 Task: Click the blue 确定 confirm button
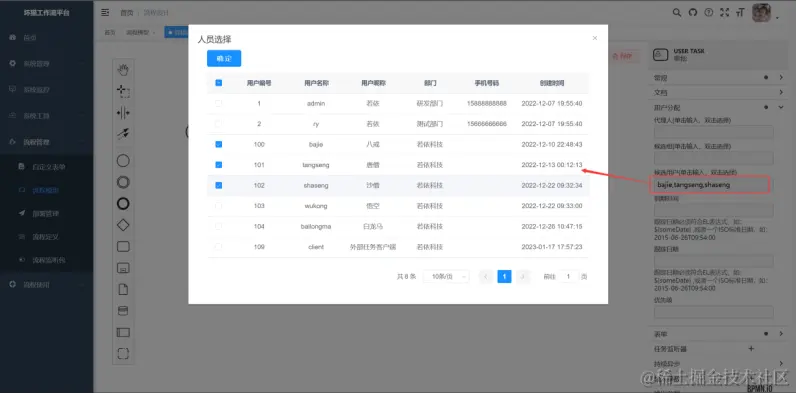point(224,58)
